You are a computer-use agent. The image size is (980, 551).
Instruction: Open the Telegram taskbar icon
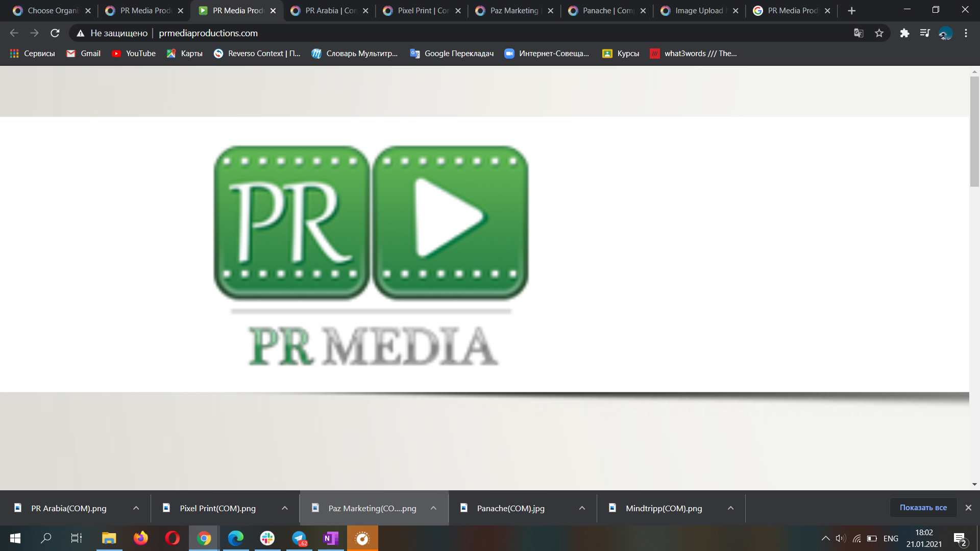(x=299, y=538)
